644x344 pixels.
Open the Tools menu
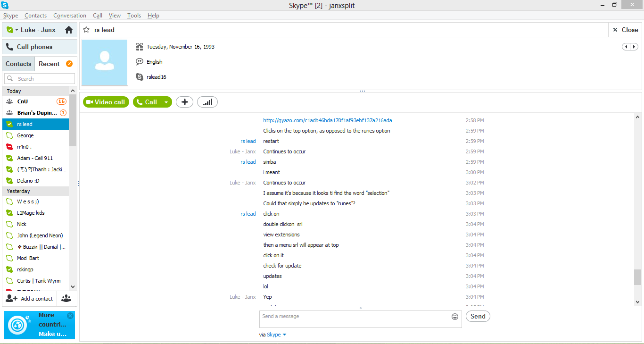(x=134, y=16)
